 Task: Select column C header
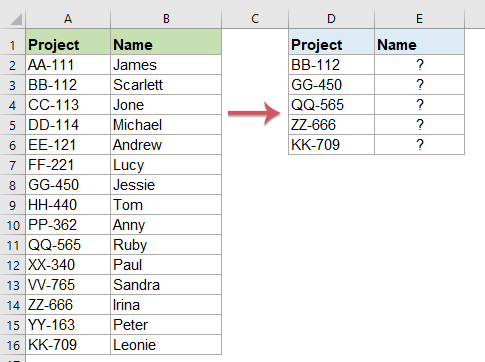[x=255, y=19]
